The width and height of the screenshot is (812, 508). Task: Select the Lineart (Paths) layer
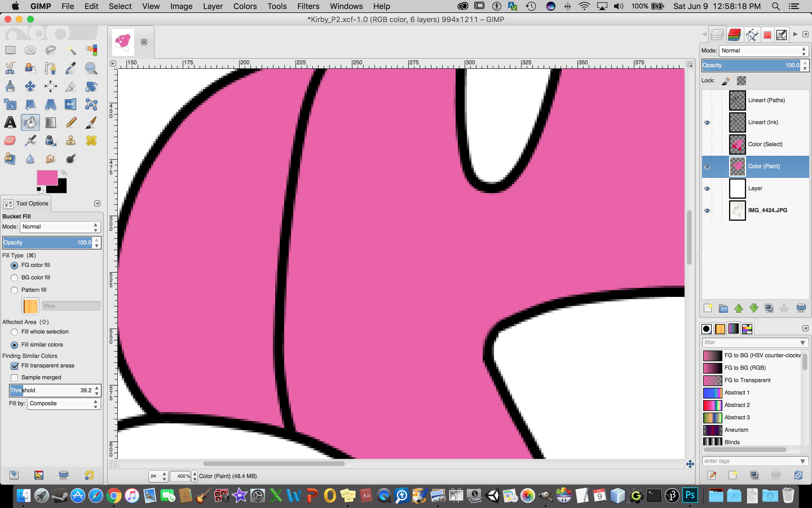point(755,100)
